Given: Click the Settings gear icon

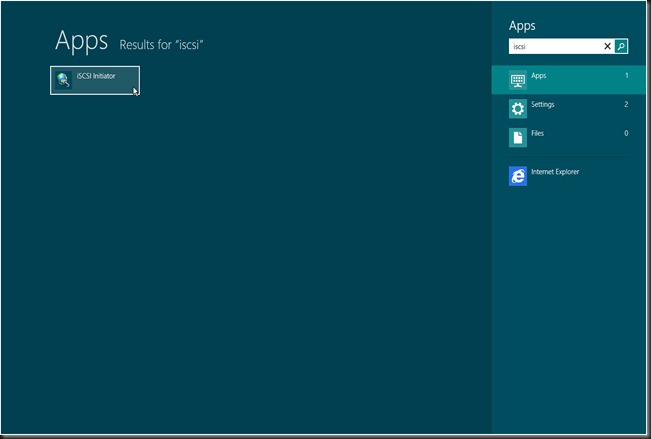Looking at the screenshot, I should click(518, 109).
